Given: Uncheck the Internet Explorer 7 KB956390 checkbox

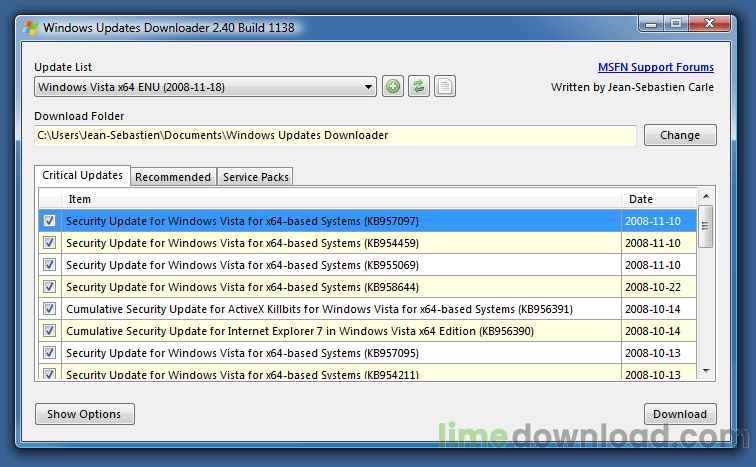Looking at the screenshot, I should pyautogui.click(x=49, y=331).
